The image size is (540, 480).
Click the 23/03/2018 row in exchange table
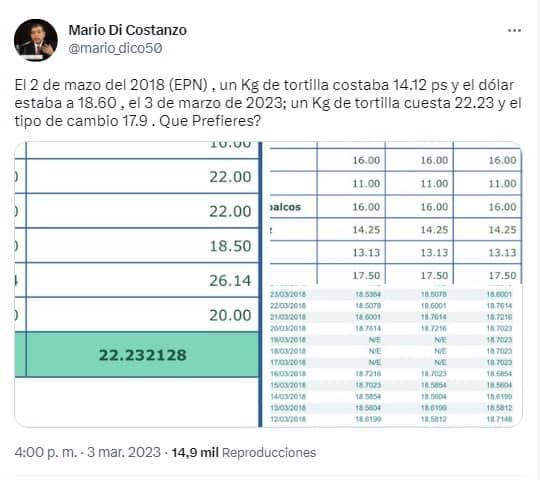coord(391,294)
